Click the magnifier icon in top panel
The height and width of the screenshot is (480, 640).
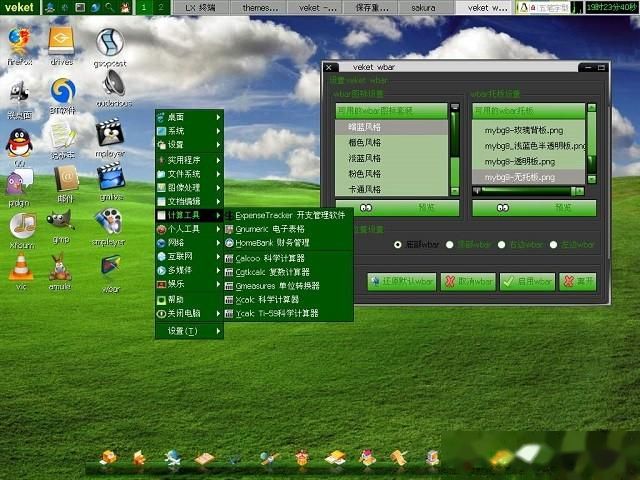[109, 7]
